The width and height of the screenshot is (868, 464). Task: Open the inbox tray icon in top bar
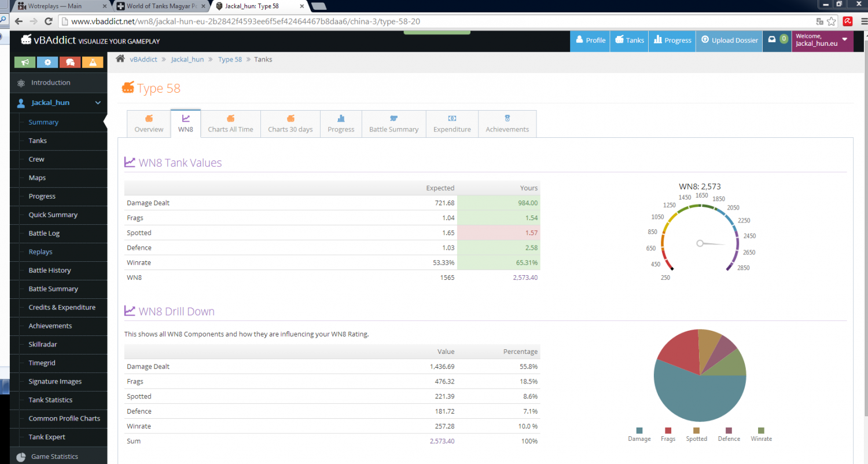tap(771, 39)
